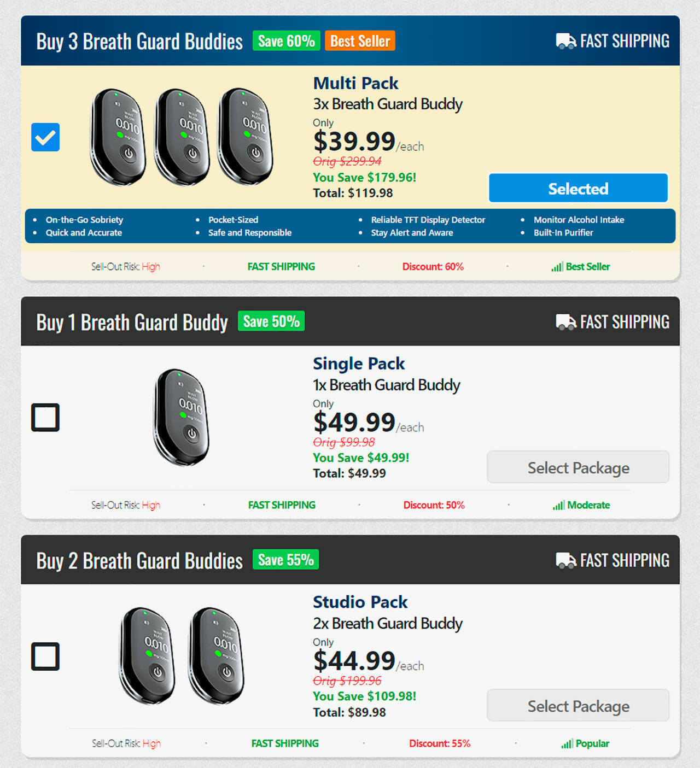The image size is (700, 768).
Task: Uncheck the Multi Pack checkbox
Action: (x=45, y=137)
